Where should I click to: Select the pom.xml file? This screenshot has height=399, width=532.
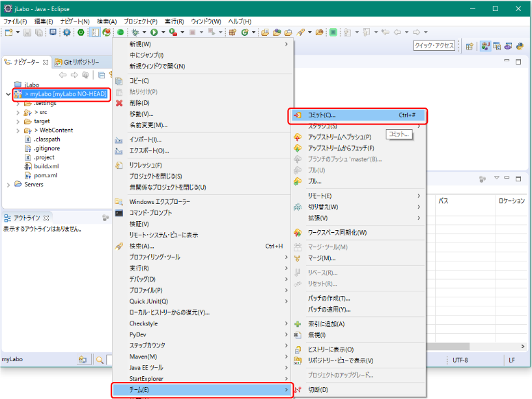(x=46, y=175)
